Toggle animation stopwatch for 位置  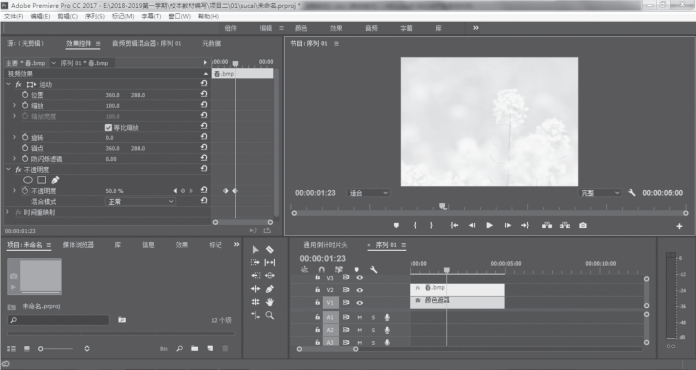(25, 95)
